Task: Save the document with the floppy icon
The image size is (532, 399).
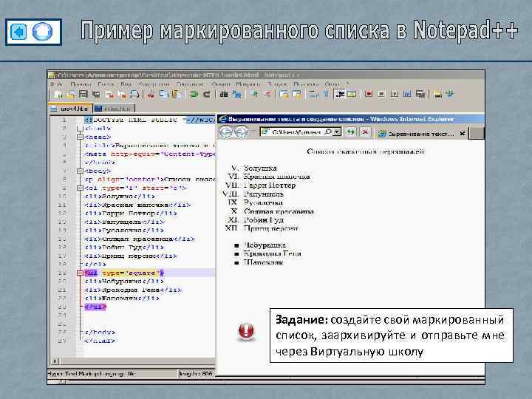Action: (x=83, y=95)
